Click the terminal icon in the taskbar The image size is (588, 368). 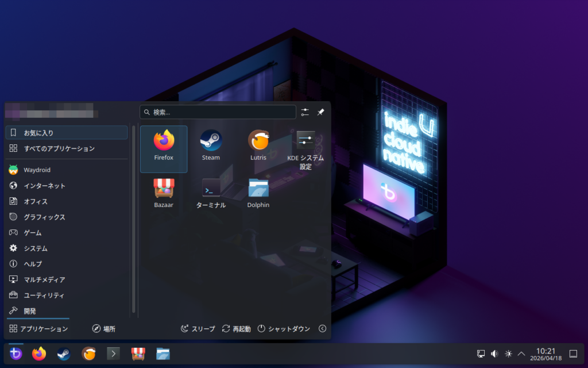tap(113, 354)
